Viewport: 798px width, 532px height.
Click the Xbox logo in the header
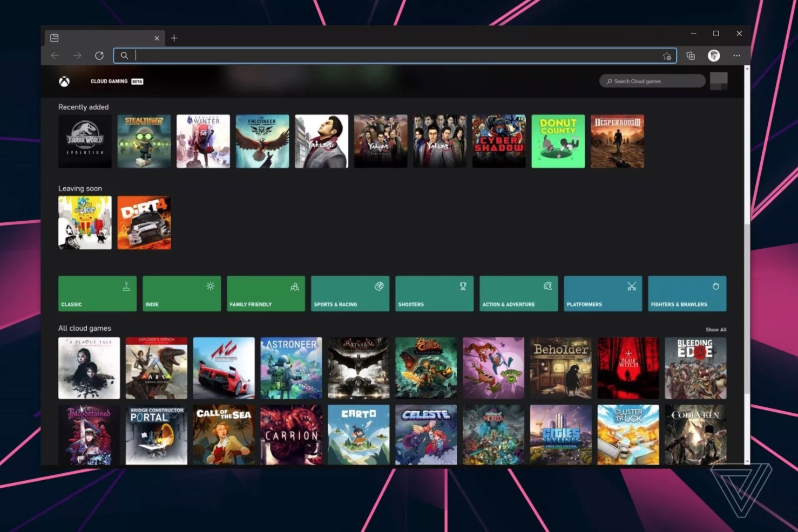64,81
